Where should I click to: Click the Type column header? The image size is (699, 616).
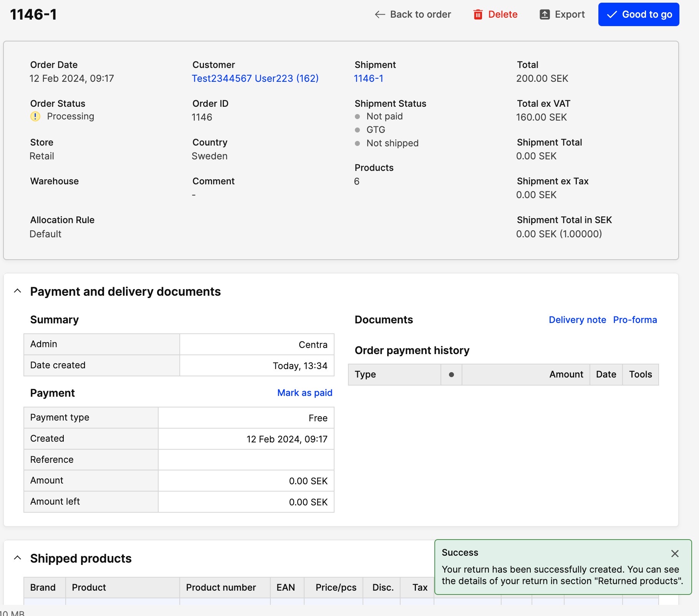click(365, 374)
